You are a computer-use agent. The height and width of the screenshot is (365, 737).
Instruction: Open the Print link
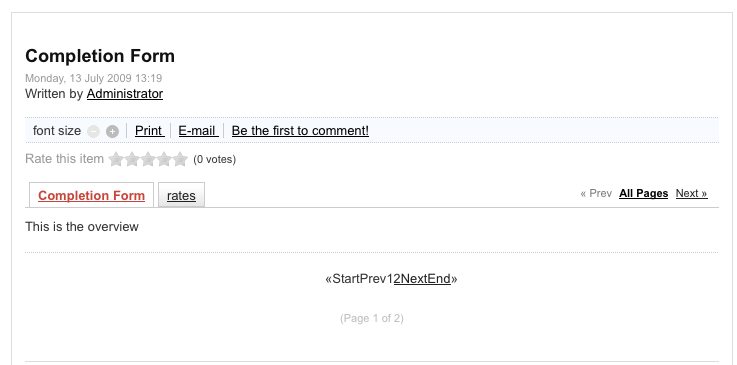click(x=149, y=131)
